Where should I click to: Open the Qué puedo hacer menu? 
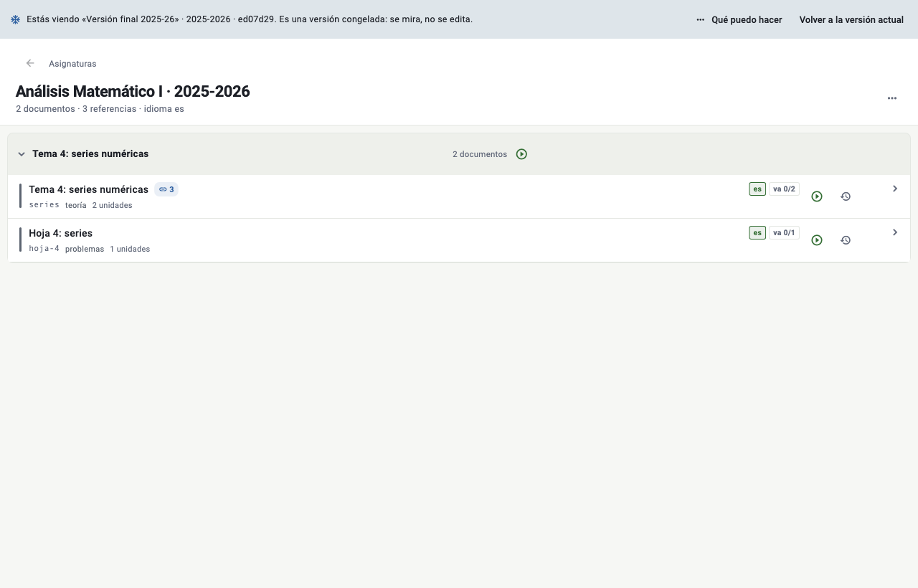coord(739,20)
